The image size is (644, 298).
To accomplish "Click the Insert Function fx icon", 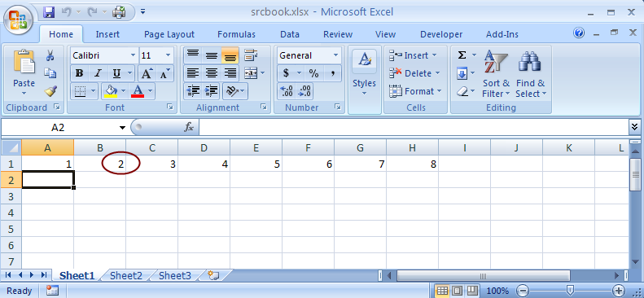I will click(189, 127).
